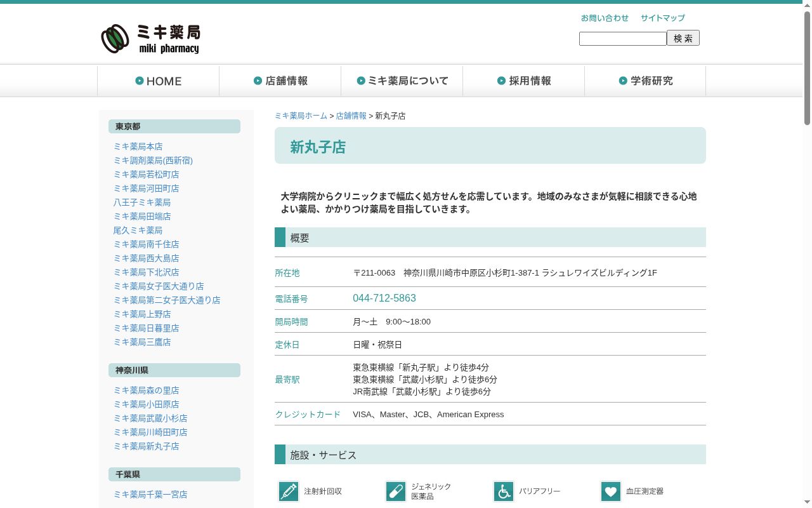Screen dimensions: 812x508
Task: Visit the ミキ薬局三鷹店 link
Action: (142, 342)
